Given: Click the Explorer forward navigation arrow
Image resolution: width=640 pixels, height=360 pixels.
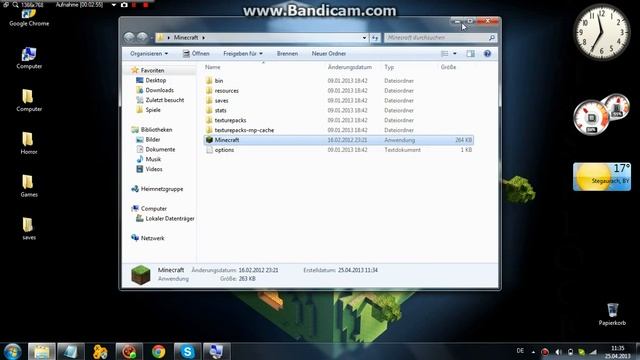Looking at the screenshot, I should point(142,38).
